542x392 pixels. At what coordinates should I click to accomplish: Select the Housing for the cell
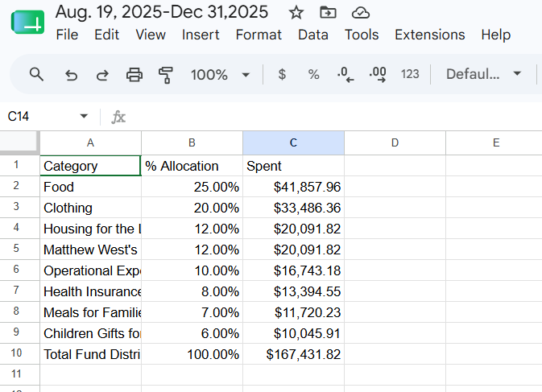pyautogui.click(x=90, y=229)
